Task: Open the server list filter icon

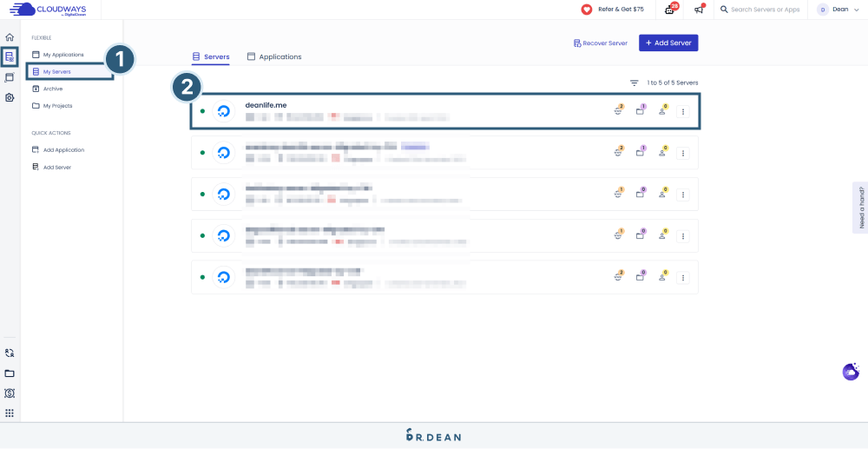Action: pyautogui.click(x=634, y=83)
